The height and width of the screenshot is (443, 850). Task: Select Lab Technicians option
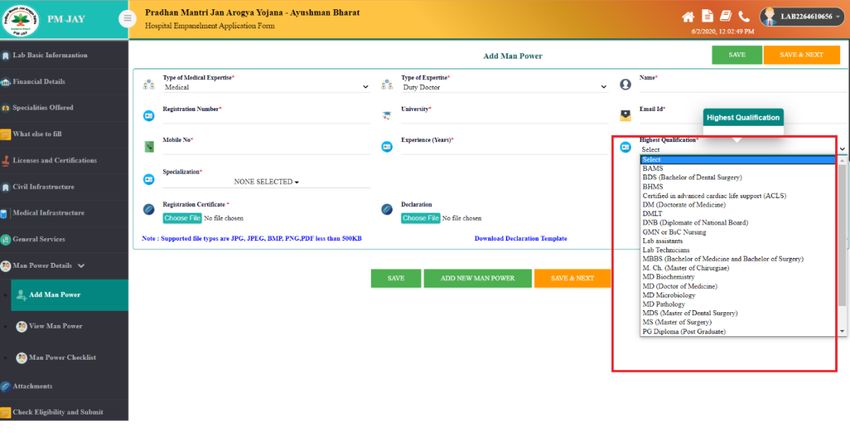739,250
